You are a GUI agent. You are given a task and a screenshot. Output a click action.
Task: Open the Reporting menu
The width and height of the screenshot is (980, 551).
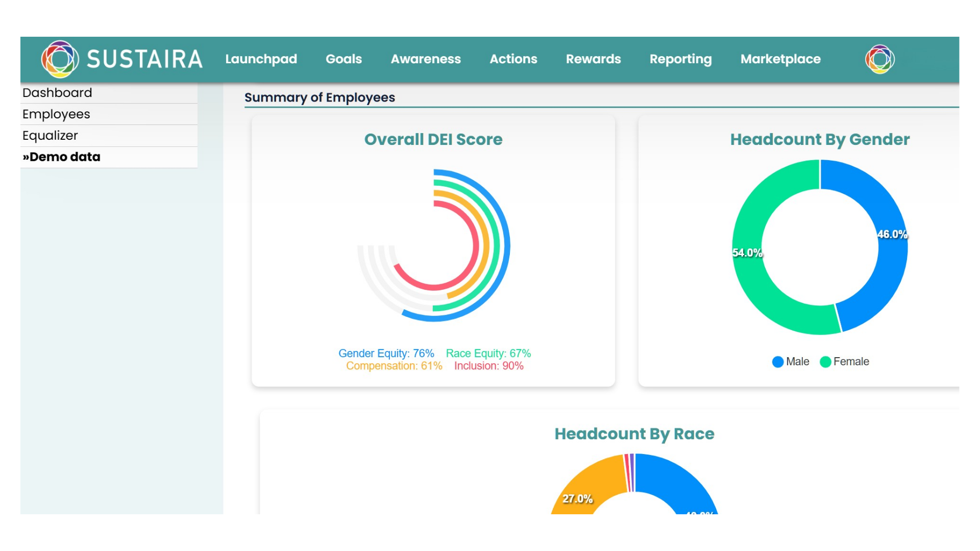680,59
